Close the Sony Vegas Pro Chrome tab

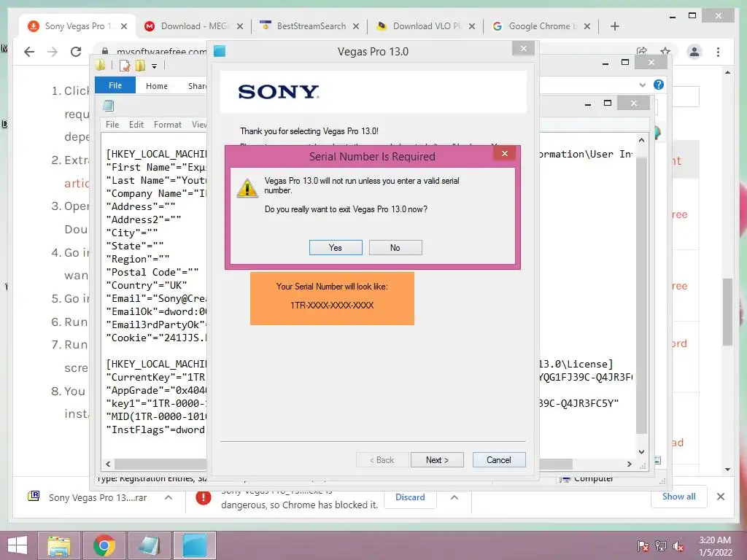[x=124, y=26]
